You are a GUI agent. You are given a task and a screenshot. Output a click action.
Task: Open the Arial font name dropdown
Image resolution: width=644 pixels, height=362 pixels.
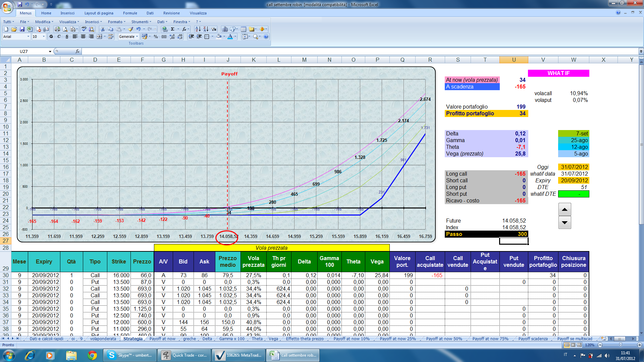(x=28, y=37)
